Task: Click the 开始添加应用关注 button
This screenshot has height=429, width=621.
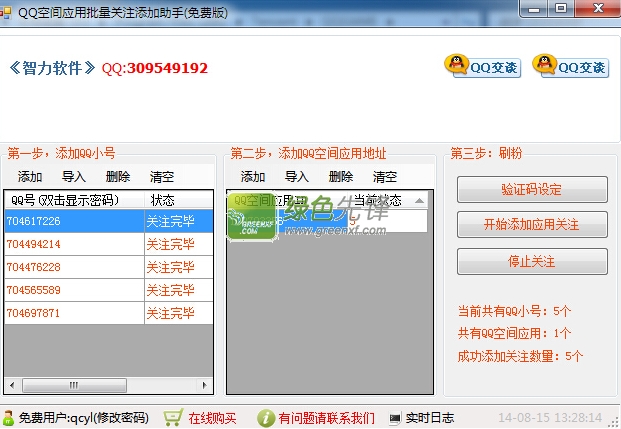Action: [532, 225]
